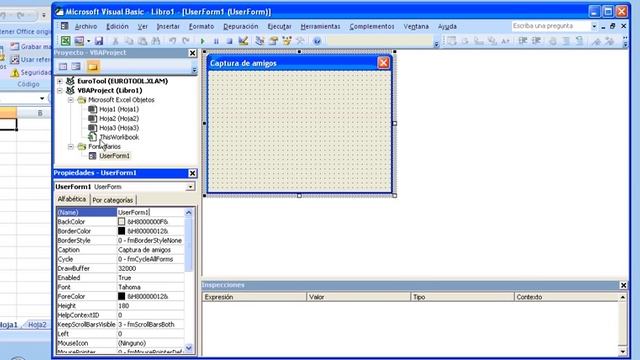Open the Archivo menu
Screen dimensions: 640x360
click(86, 27)
